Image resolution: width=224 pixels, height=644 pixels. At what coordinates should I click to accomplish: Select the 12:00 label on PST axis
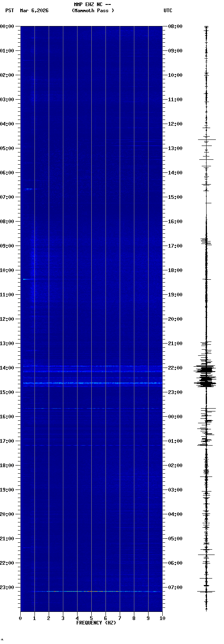pyautogui.click(x=7, y=319)
